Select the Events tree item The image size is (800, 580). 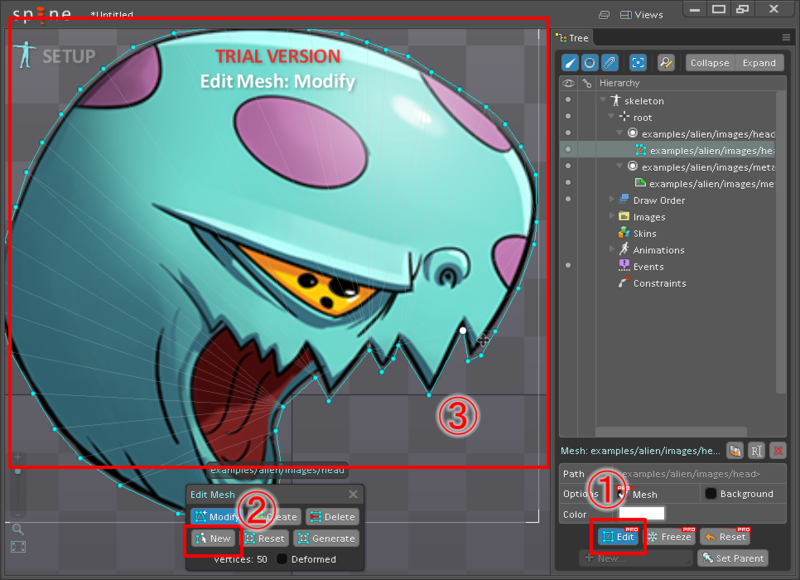click(x=648, y=267)
